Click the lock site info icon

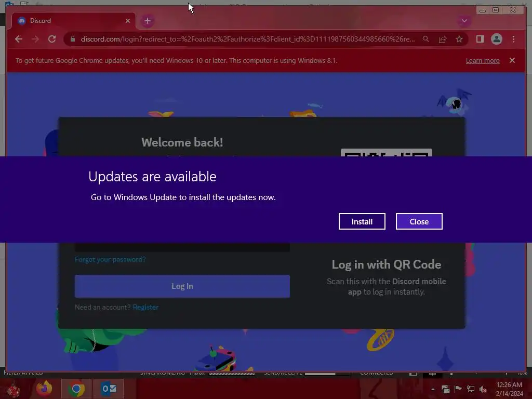pyautogui.click(x=73, y=39)
